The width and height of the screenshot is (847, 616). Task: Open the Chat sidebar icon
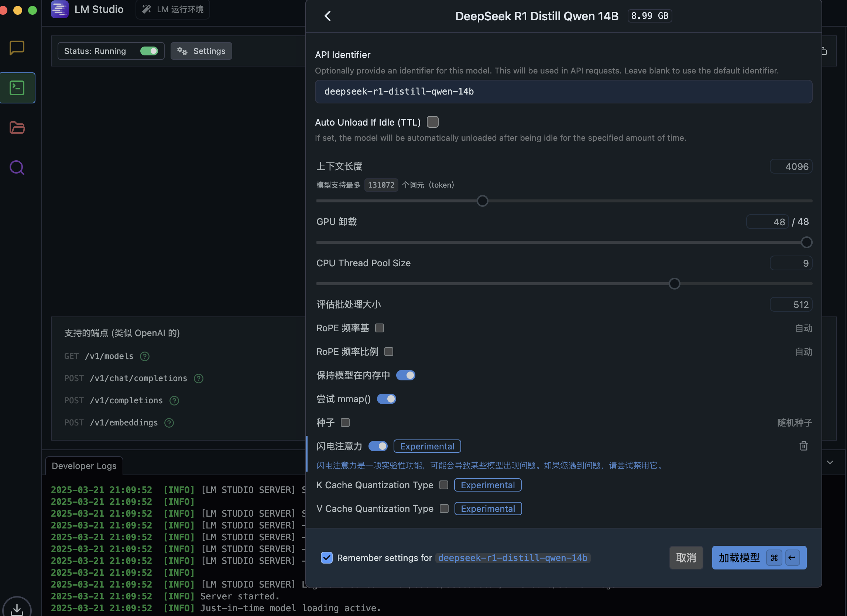(x=17, y=47)
